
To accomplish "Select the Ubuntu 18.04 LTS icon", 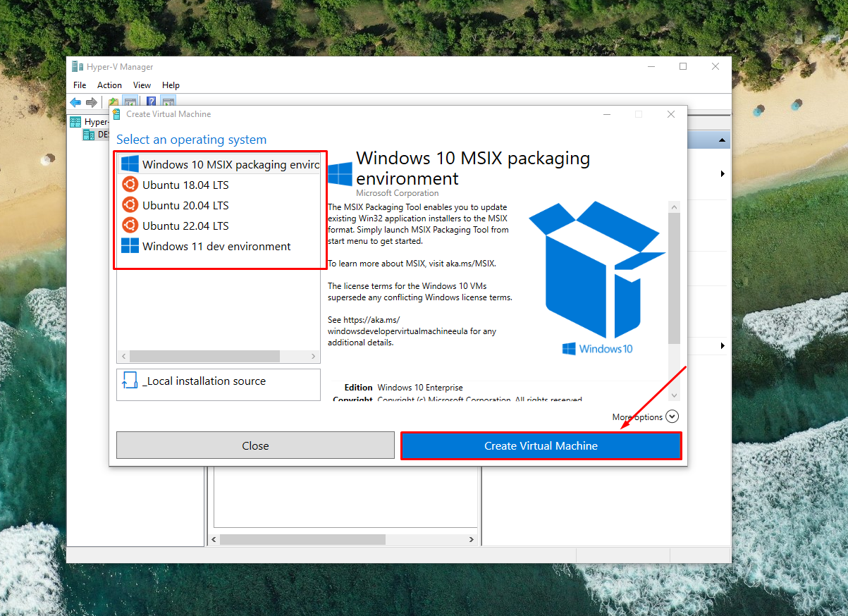I will pyautogui.click(x=130, y=185).
